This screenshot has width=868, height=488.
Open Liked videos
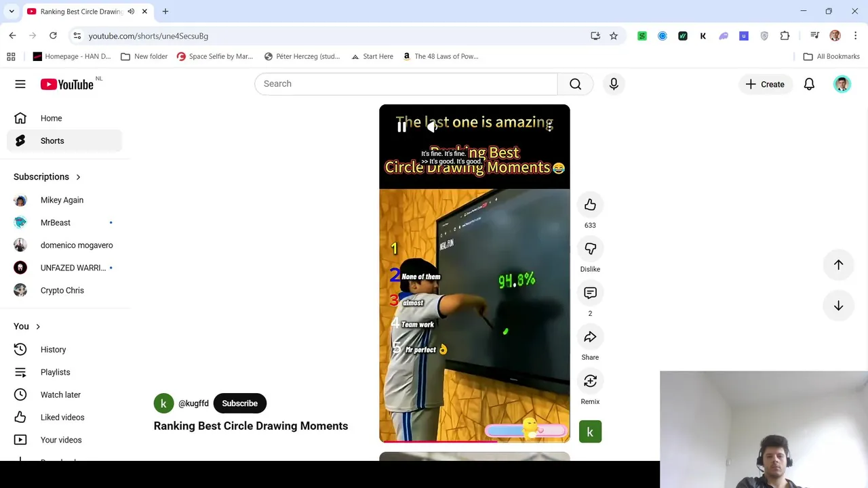point(64,418)
